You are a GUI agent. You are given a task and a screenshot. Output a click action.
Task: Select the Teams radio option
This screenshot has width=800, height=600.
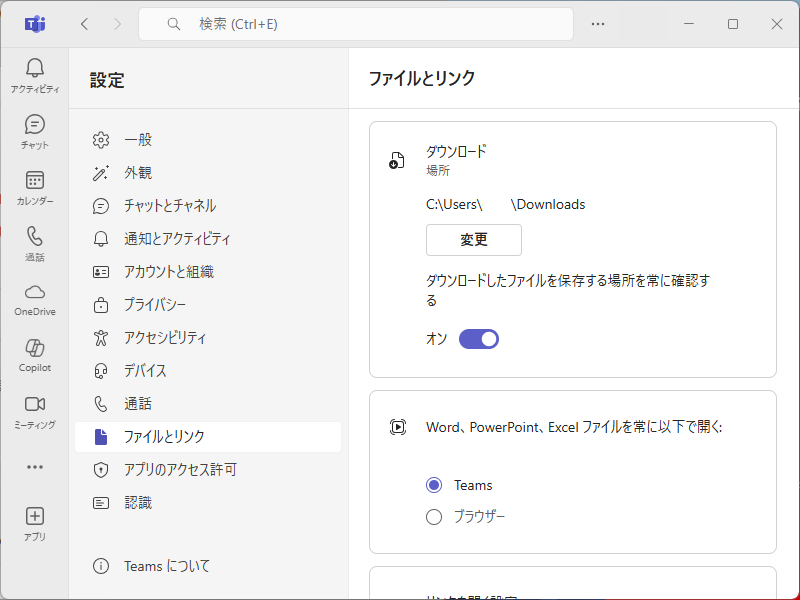434,485
